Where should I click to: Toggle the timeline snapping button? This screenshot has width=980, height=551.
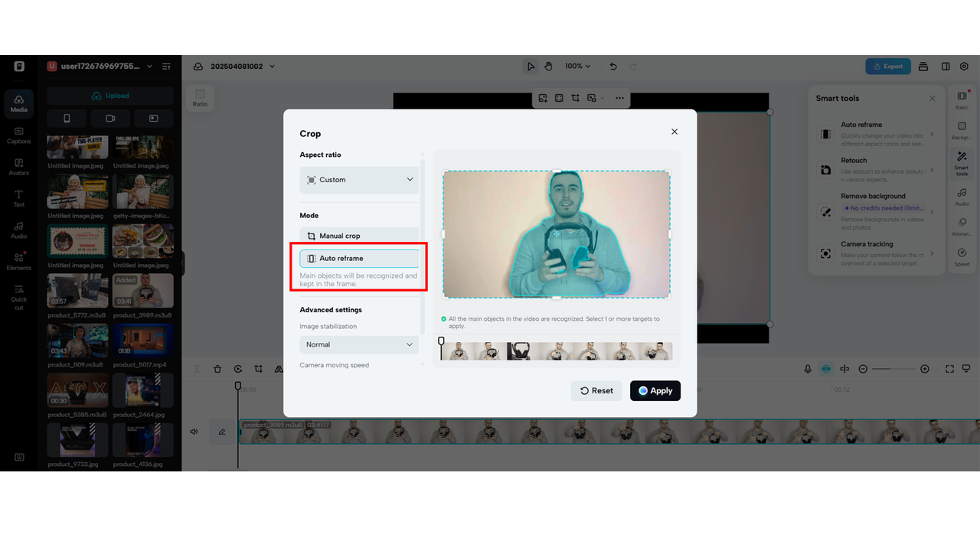click(826, 369)
